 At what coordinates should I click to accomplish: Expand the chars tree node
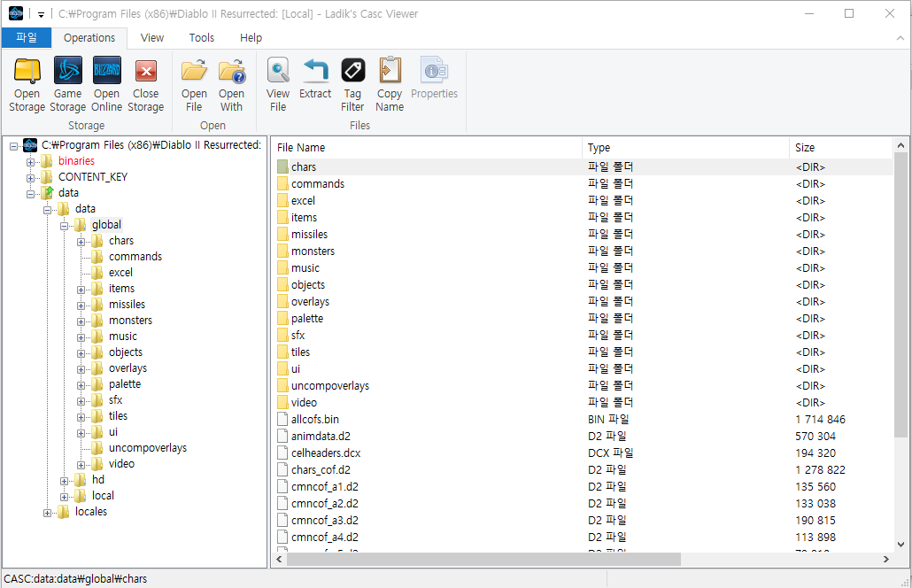coord(81,242)
